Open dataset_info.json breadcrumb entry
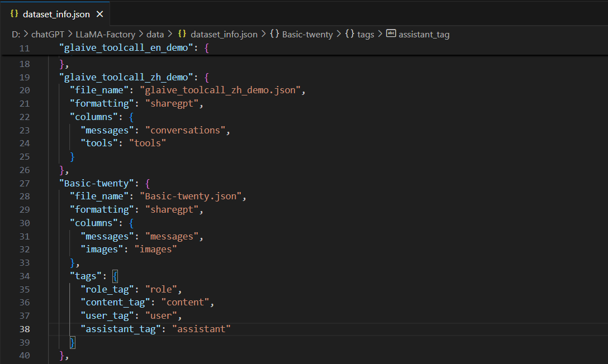608x364 pixels. [x=224, y=35]
